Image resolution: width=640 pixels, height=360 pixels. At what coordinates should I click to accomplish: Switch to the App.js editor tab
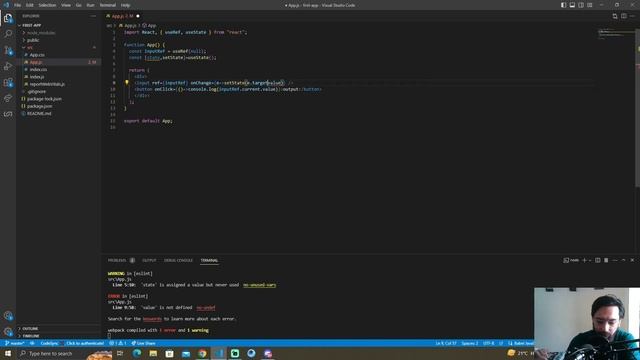point(122,16)
